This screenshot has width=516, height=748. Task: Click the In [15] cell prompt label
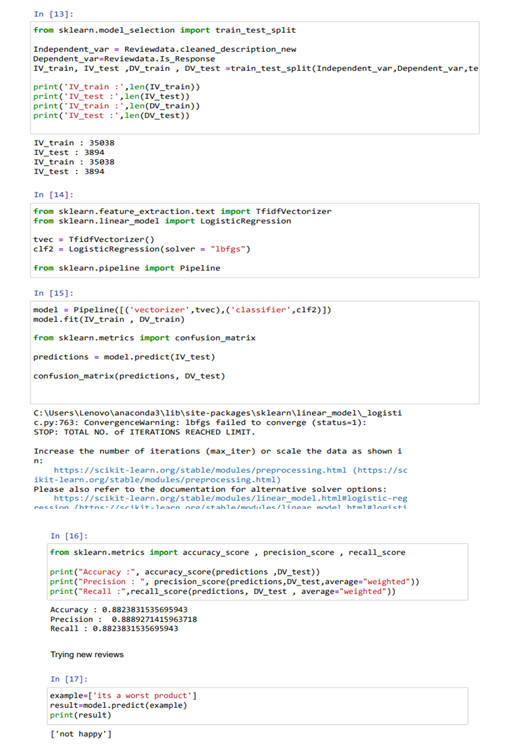[x=53, y=293]
